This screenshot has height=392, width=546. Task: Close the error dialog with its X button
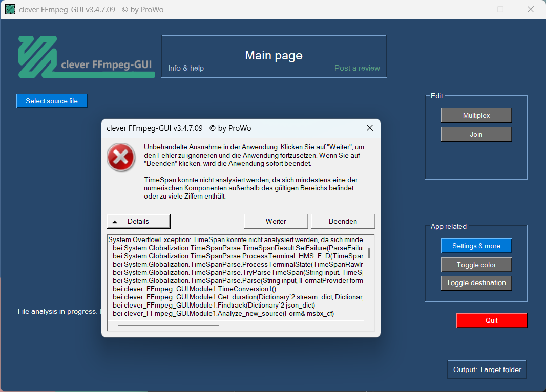[x=370, y=128]
